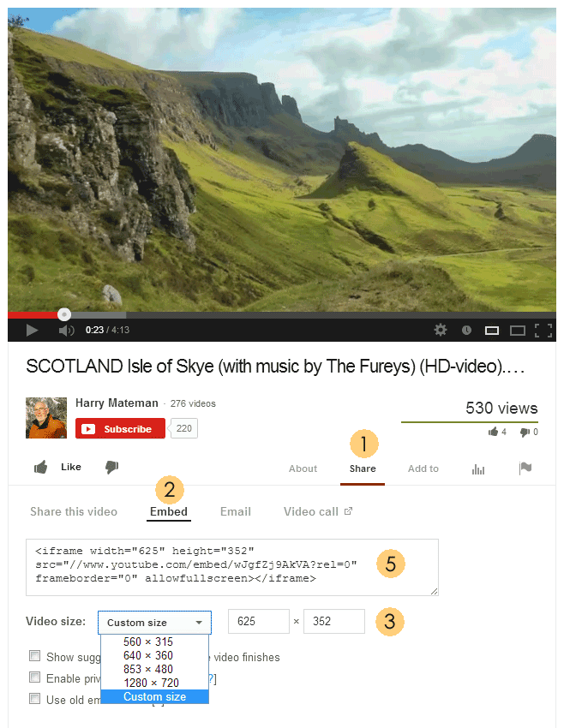Switch to the small player size

coord(492,331)
